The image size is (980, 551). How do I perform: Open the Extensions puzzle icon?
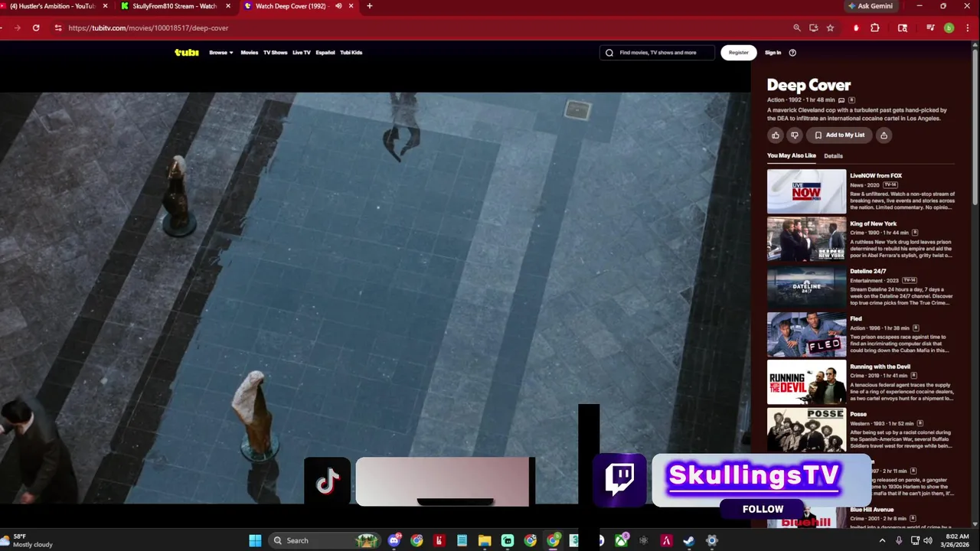[875, 28]
